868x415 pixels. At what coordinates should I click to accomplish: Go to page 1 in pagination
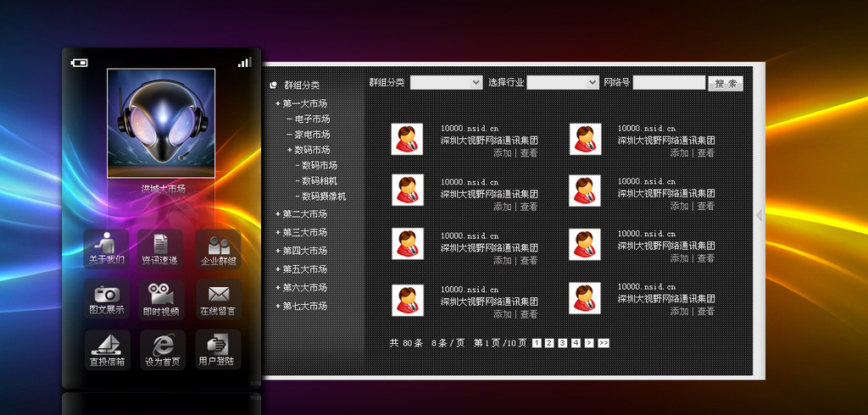pyautogui.click(x=537, y=343)
